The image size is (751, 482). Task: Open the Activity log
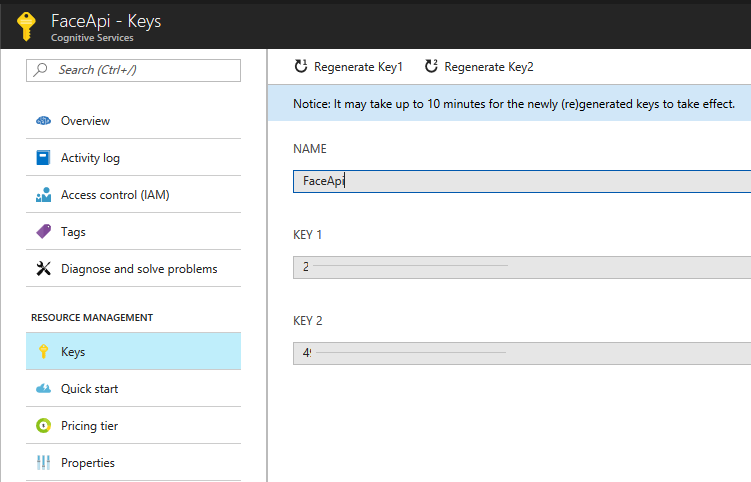tap(133, 158)
